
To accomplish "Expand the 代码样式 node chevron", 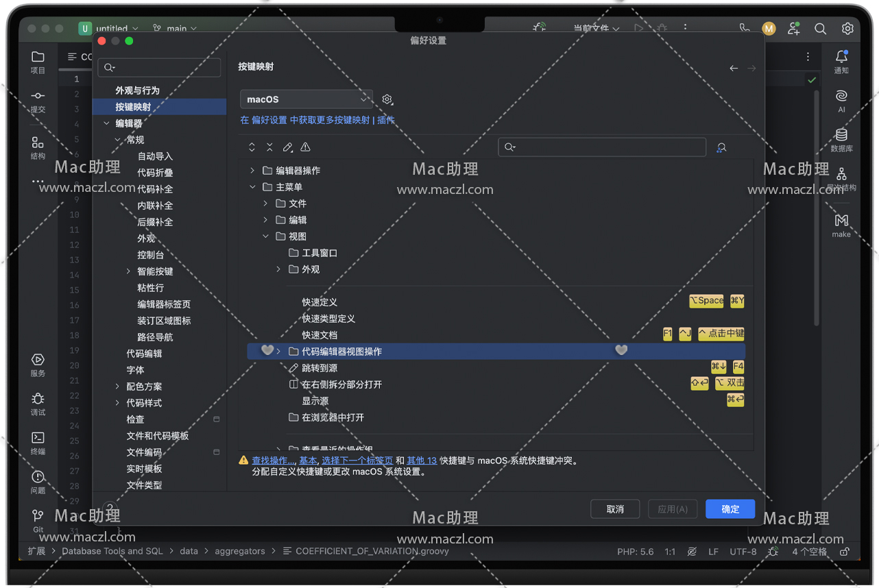I will [x=117, y=403].
